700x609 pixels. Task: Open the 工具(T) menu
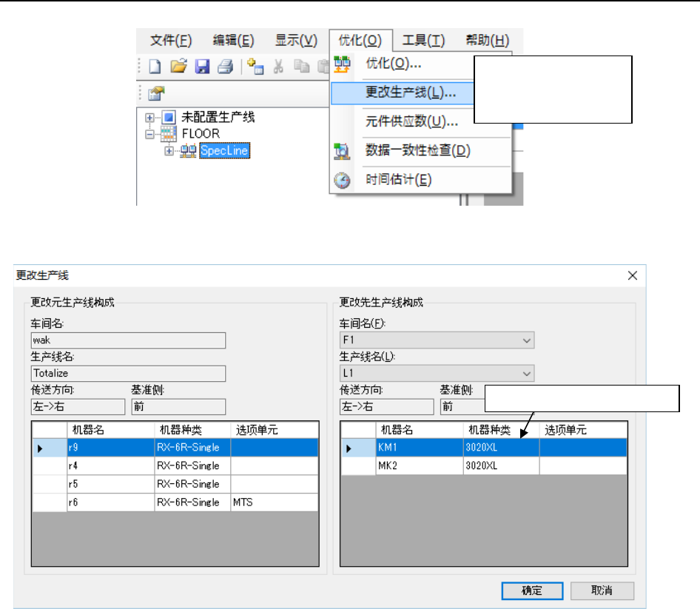point(423,41)
